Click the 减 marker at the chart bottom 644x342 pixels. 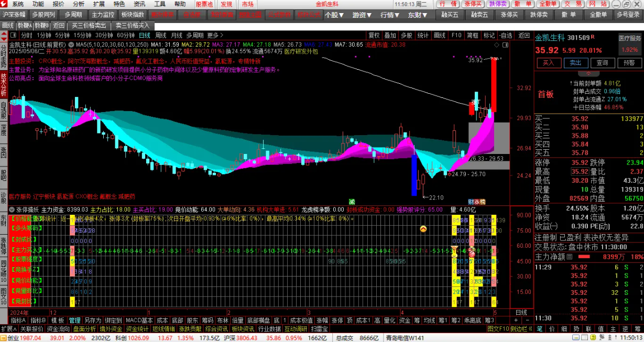(x=352, y=201)
